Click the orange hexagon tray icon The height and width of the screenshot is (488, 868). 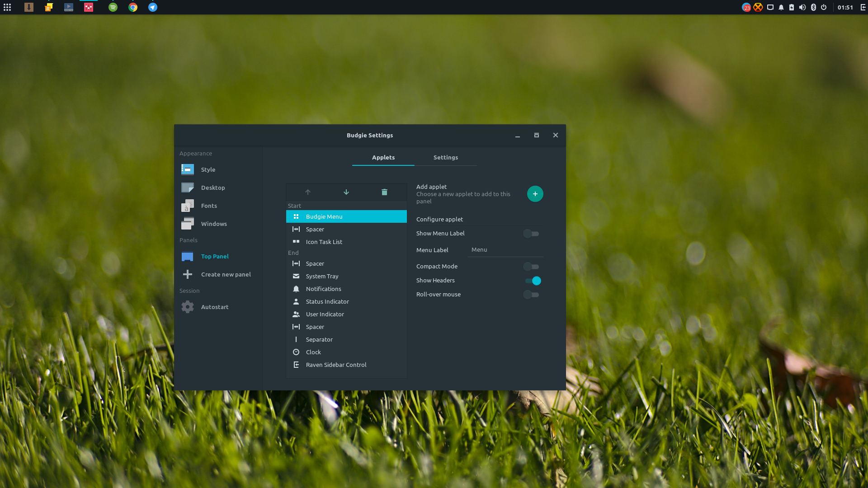758,7
